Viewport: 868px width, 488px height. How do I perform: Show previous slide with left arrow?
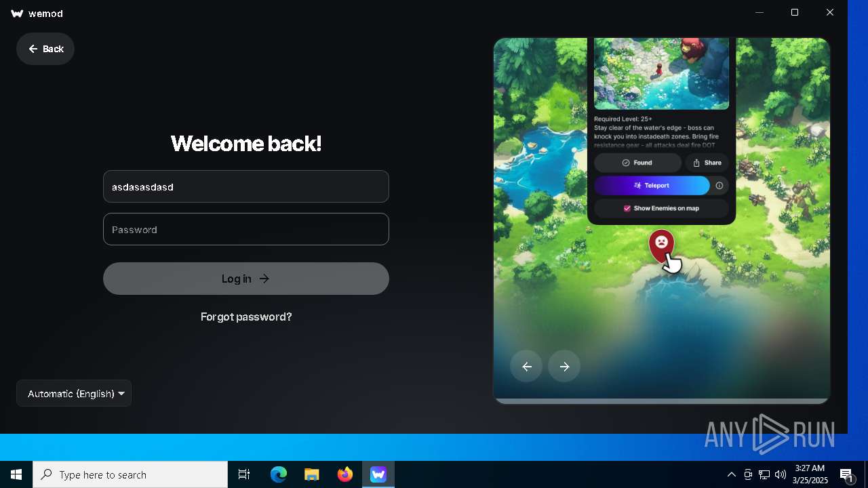526,367
